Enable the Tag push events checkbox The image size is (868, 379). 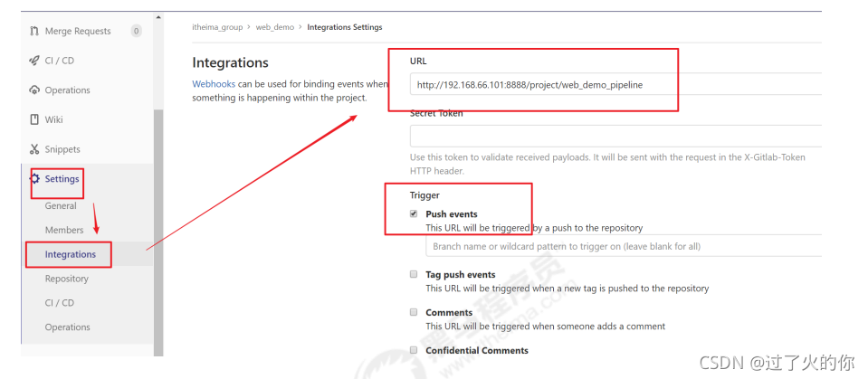point(414,274)
